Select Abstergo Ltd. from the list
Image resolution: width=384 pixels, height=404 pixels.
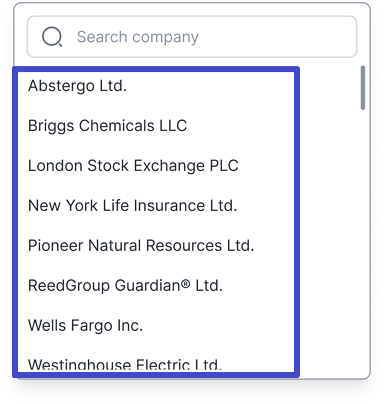tap(156, 86)
